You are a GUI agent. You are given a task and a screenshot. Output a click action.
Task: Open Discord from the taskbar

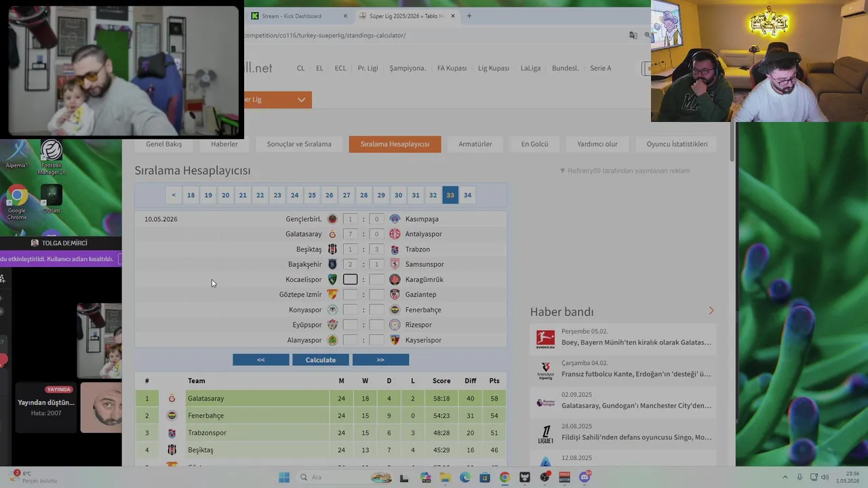click(x=585, y=477)
